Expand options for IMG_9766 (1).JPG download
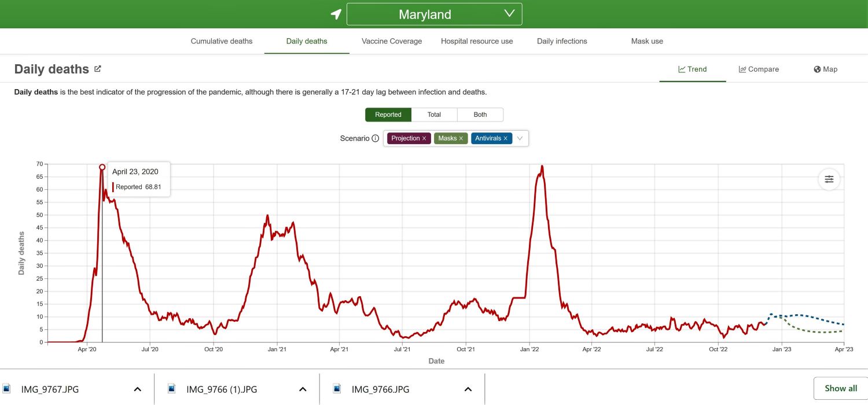 [x=303, y=389]
